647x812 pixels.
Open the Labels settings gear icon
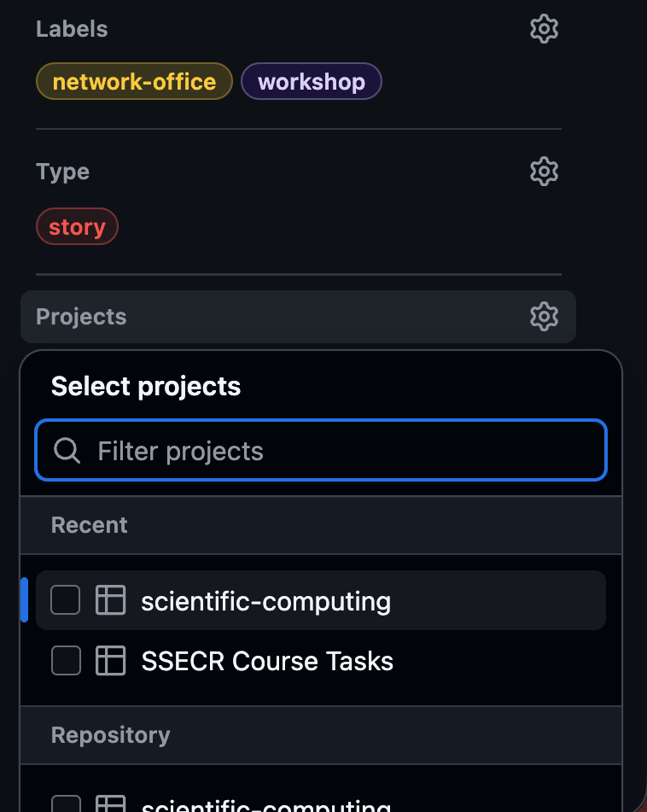click(x=544, y=28)
